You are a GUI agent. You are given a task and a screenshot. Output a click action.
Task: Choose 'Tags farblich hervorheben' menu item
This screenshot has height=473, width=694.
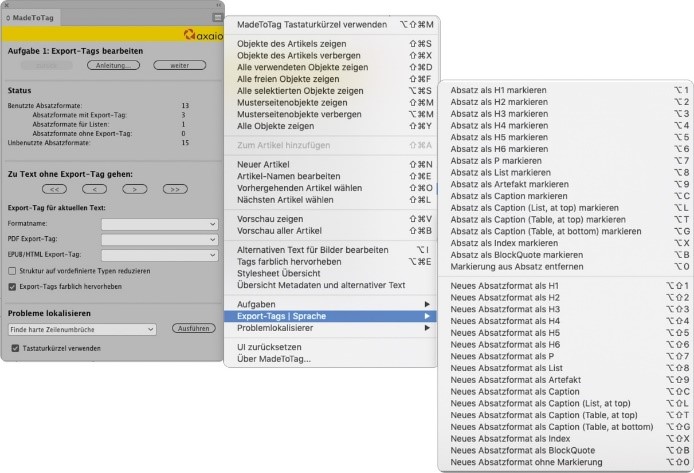[330, 261]
